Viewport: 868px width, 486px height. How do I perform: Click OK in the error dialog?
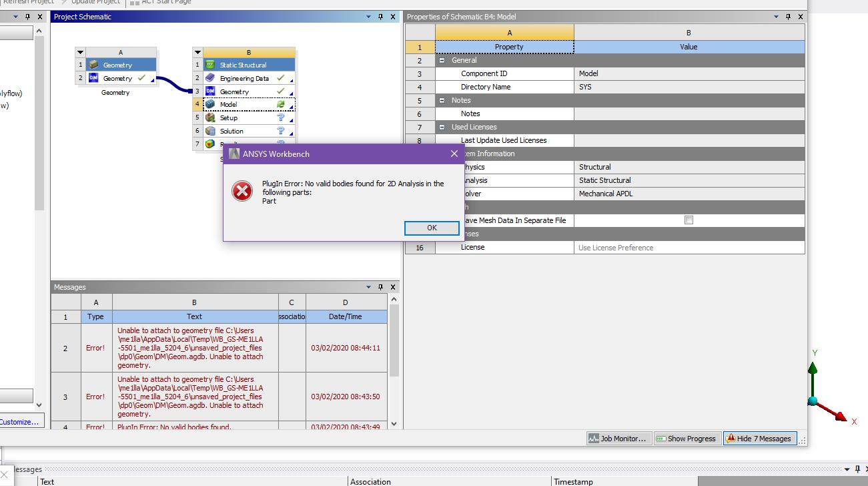(432, 228)
